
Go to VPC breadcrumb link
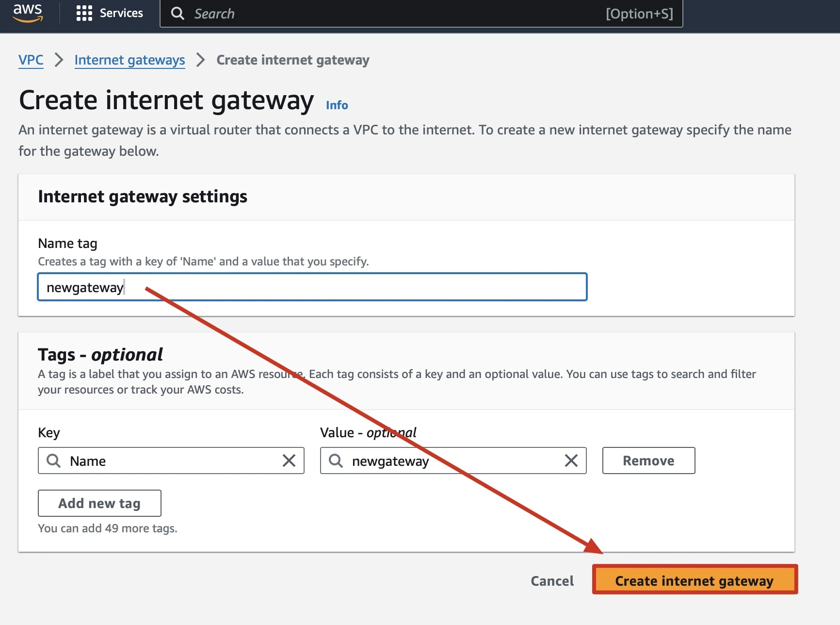(x=31, y=60)
